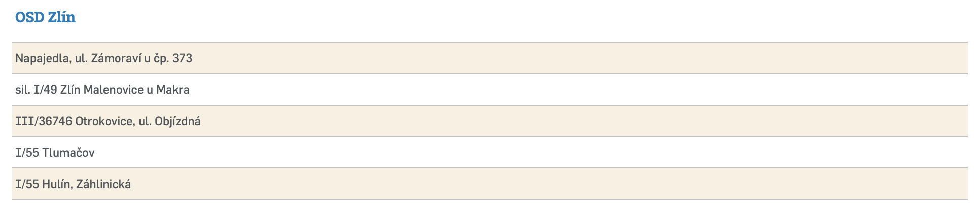Select the I/55 Hulín, Záhlinická row

click(489, 184)
